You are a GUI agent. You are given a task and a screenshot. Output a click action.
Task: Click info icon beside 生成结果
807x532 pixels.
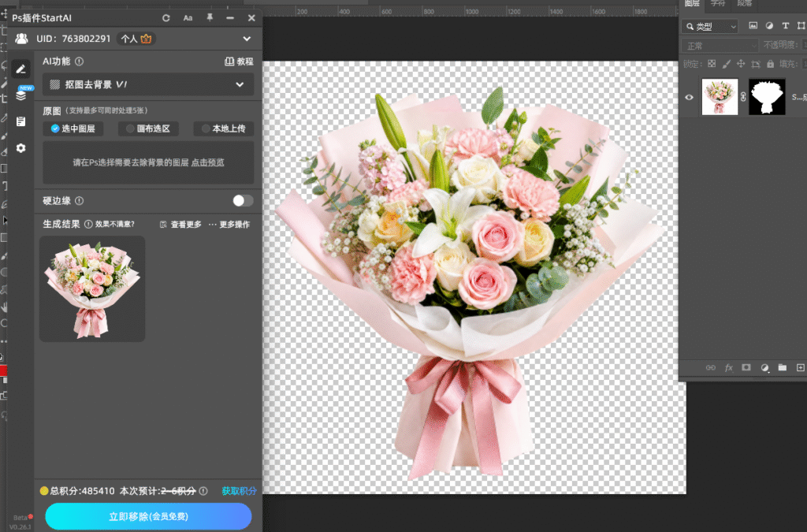pyautogui.click(x=88, y=225)
